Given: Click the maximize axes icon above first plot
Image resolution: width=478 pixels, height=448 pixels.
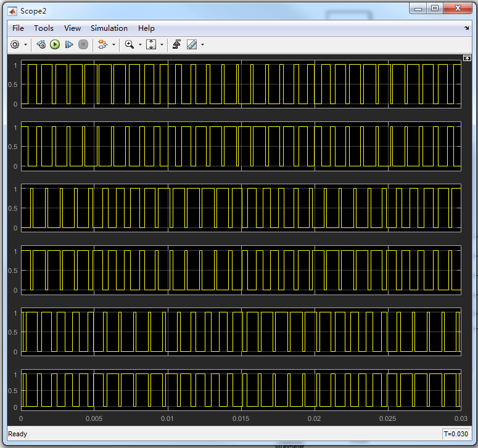Looking at the screenshot, I should pyautogui.click(x=467, y=58).
